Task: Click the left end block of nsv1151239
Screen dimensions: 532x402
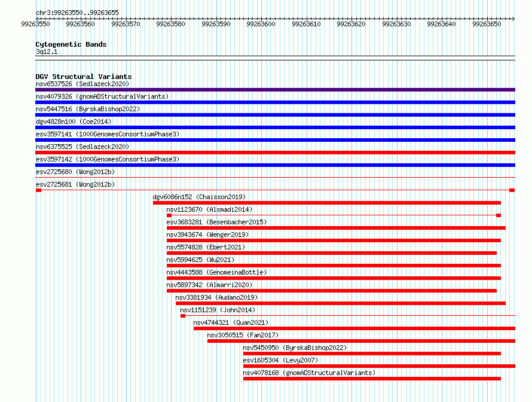Action: pos(183,316)
